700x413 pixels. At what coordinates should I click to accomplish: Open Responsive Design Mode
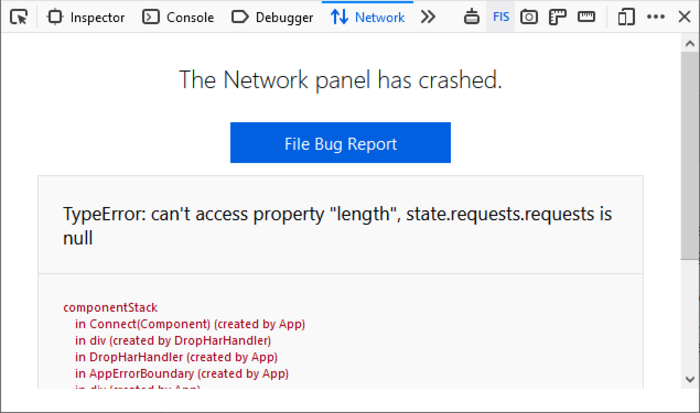pos(626,17)
